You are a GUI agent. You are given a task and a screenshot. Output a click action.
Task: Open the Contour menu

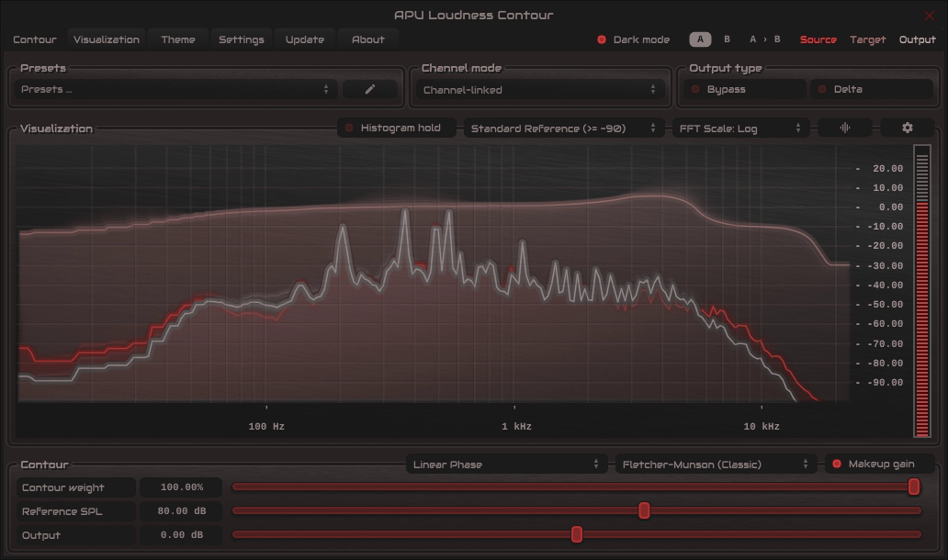tap(35, 39)
